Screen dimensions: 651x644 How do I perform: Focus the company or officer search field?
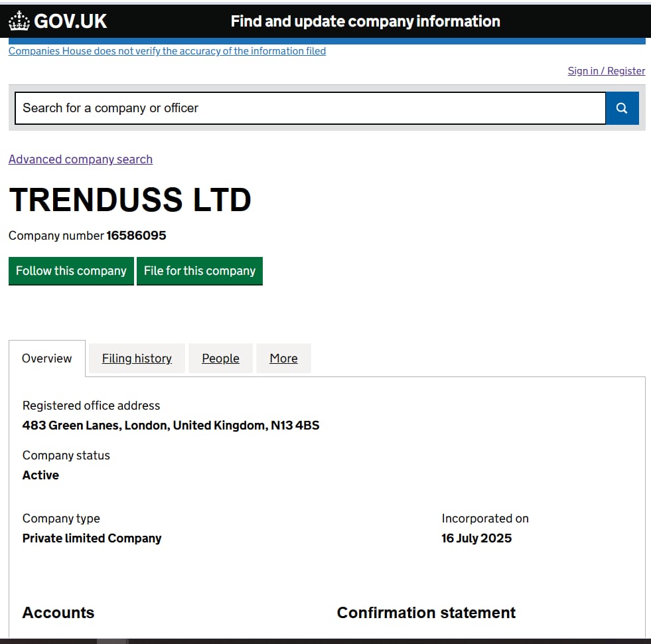[310, 108]
